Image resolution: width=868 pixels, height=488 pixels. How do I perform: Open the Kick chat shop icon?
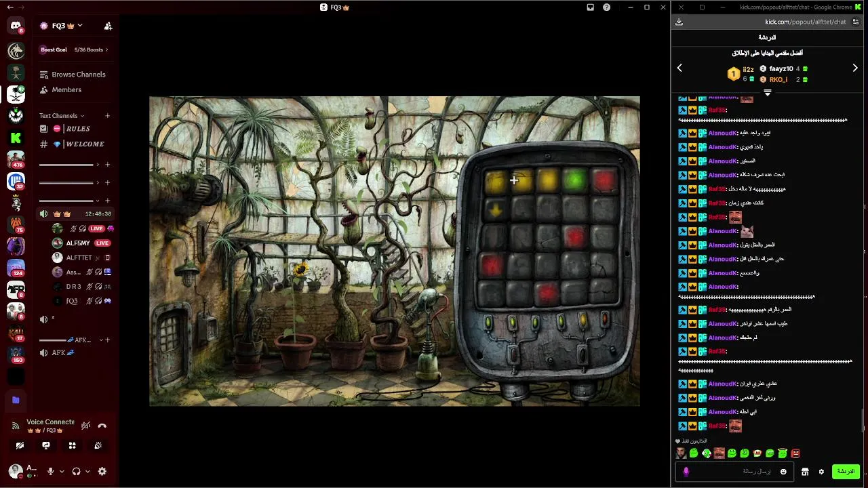coord(805,472)
